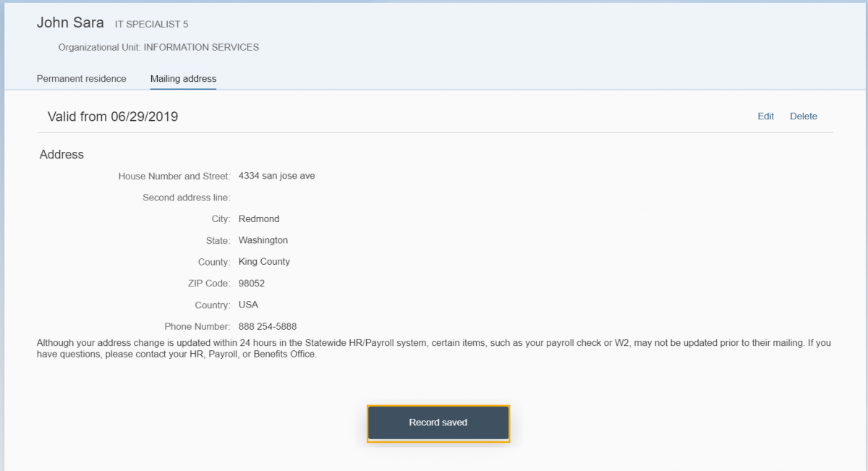Click the state value Washington
Screen dimensions: 868x471
[263, 240]
